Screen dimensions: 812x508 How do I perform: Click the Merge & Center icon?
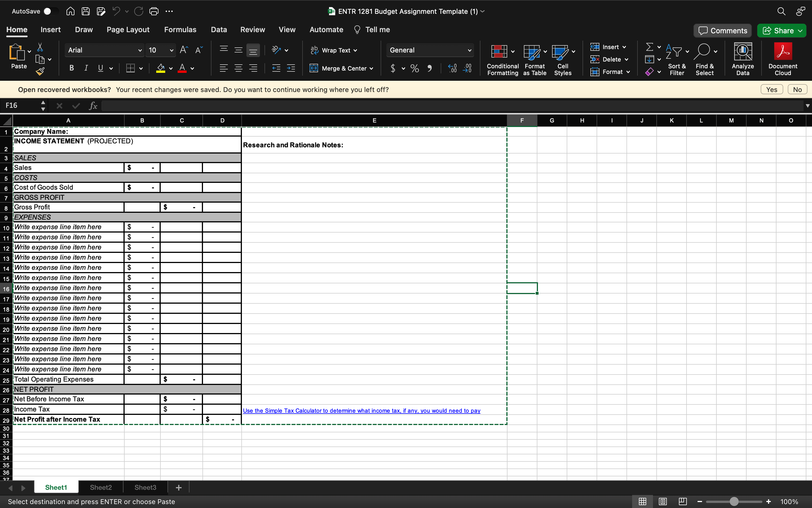point(314,68)
